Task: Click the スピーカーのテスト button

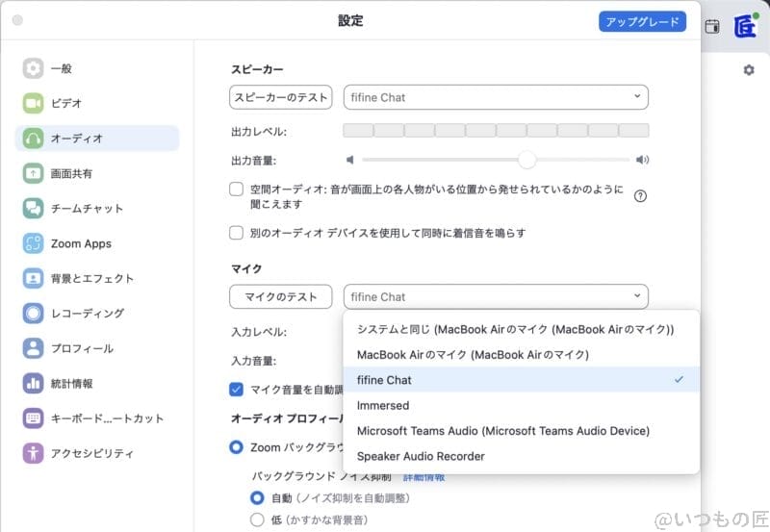Action: 281,97
